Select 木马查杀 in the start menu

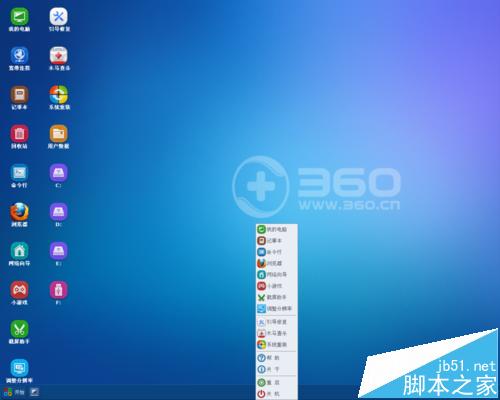coord(276,333)
